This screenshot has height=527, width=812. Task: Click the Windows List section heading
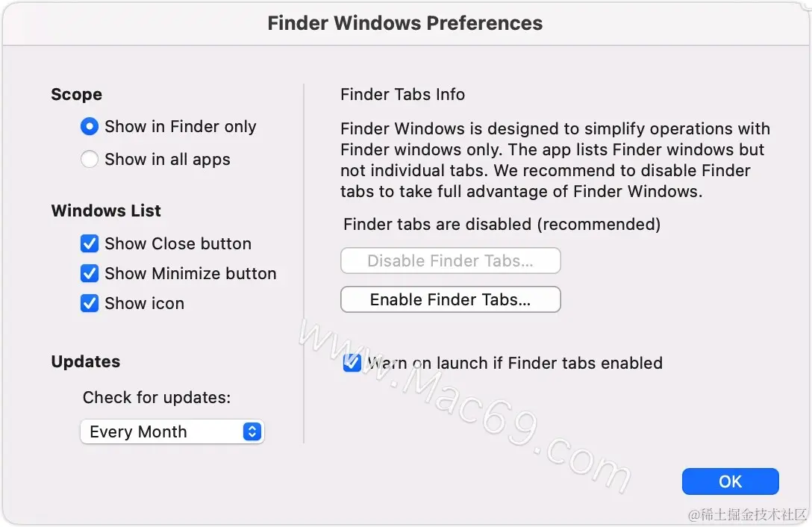click(106, 211)
